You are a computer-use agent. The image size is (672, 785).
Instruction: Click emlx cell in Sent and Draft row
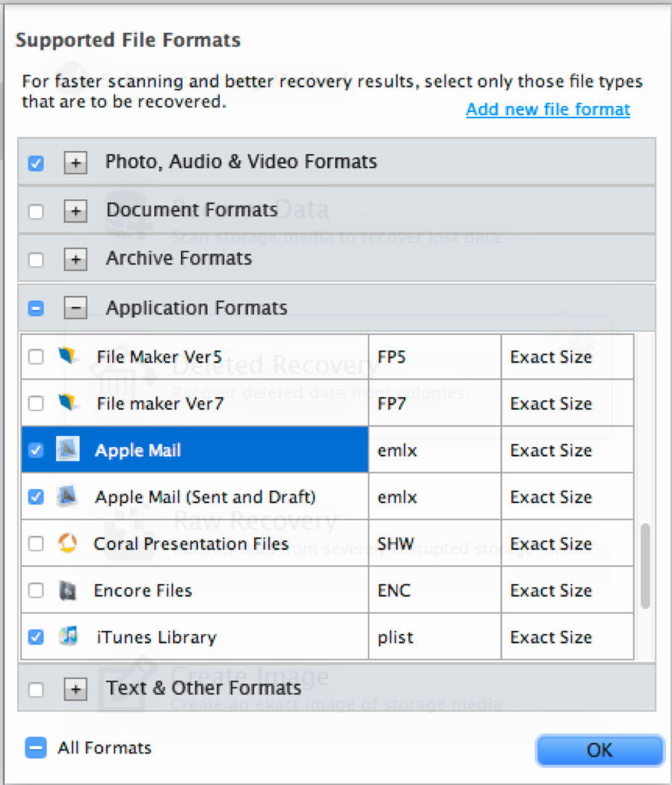434,496
